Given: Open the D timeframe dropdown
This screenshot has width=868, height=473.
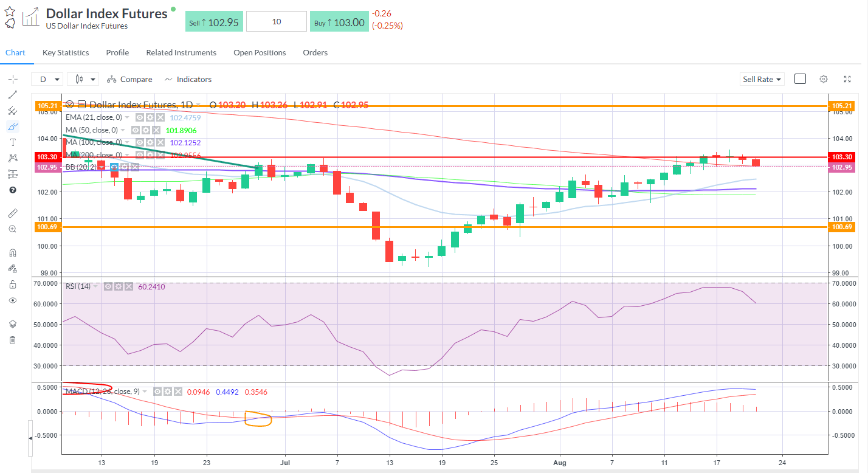Looking at the screenshot, I should coord(47,79).
